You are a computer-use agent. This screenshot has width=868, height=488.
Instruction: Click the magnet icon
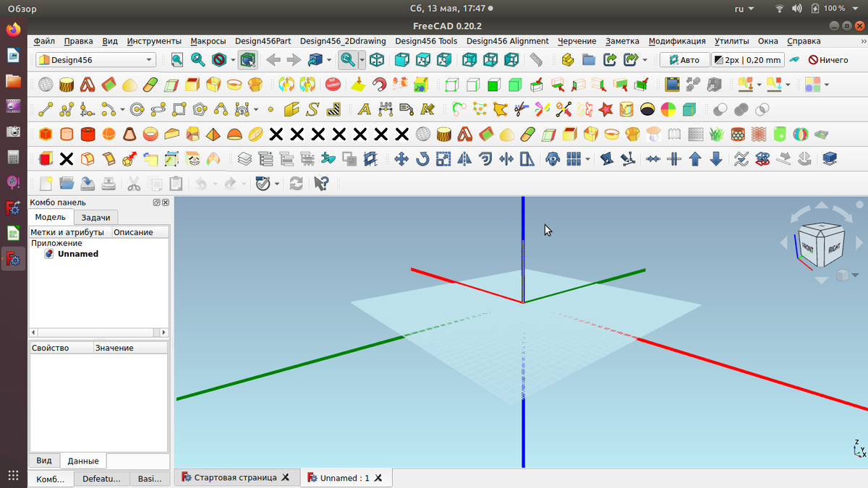[380, 85]
